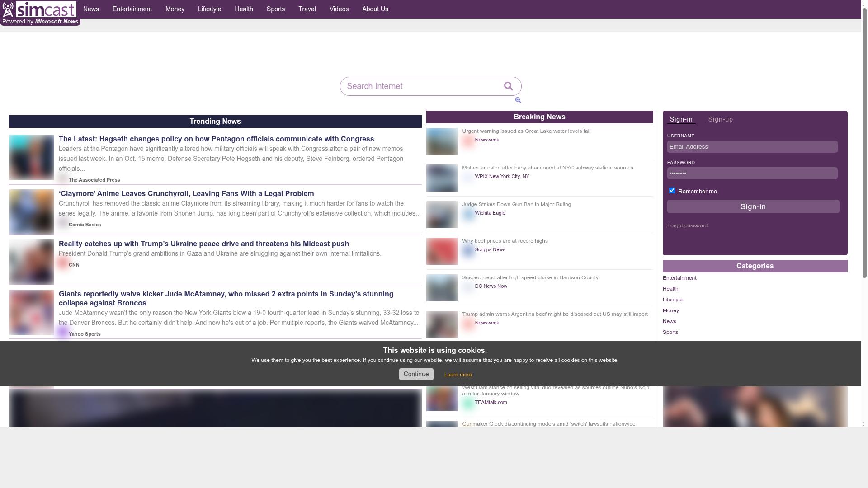Click the Newsweek source icon under Great Lake story
Viewport: 868px width, 488px height.
468,141
